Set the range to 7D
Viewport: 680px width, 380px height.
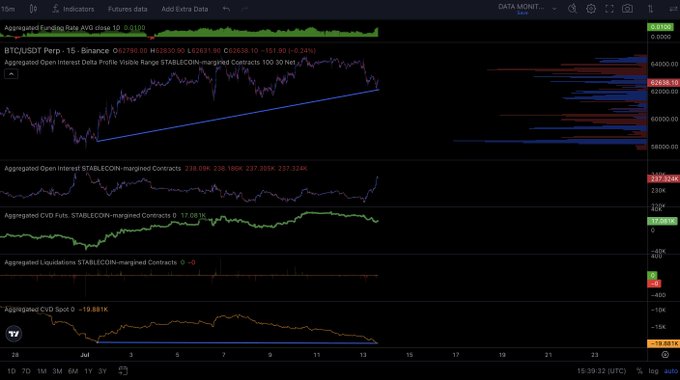pos(26,371)
